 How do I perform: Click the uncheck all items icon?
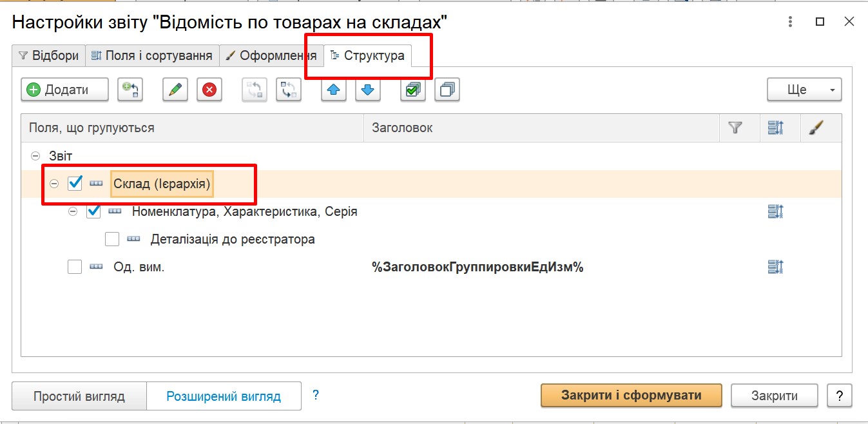[x=447, y=90]
